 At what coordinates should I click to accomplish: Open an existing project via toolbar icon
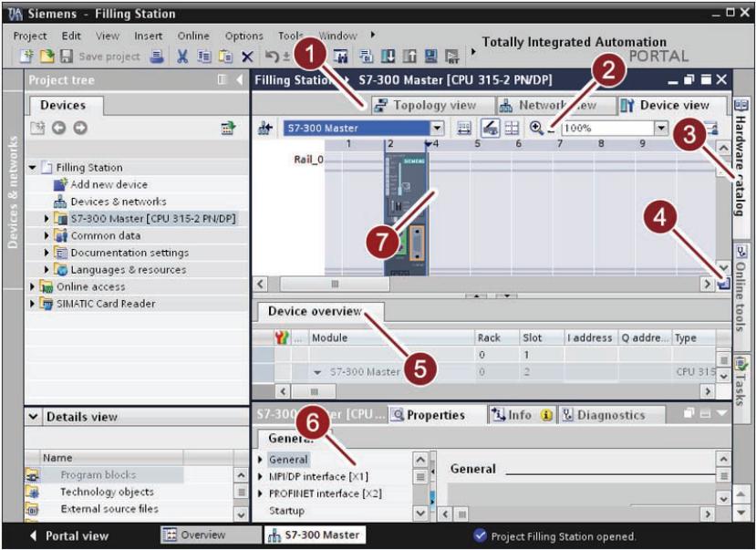tap(47, 57)
